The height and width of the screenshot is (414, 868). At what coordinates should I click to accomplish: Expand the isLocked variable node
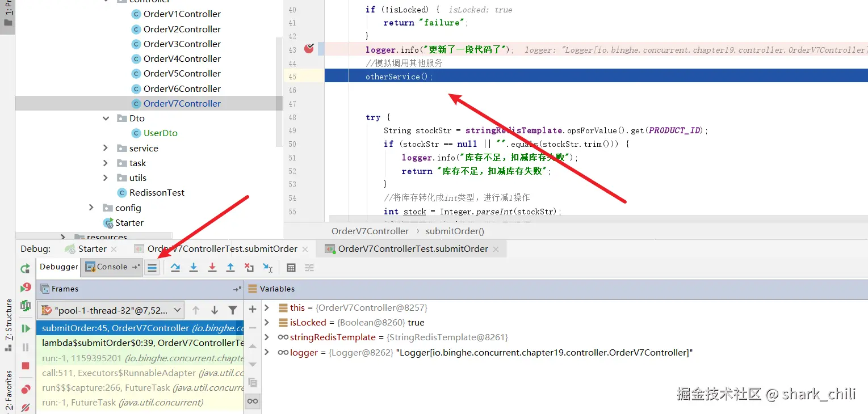[267, 322]
